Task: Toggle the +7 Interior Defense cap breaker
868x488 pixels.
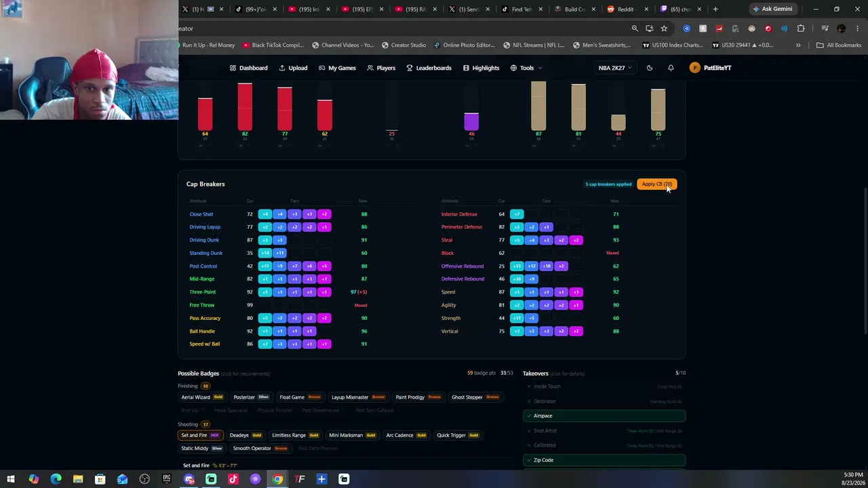Action: point(517,214)
